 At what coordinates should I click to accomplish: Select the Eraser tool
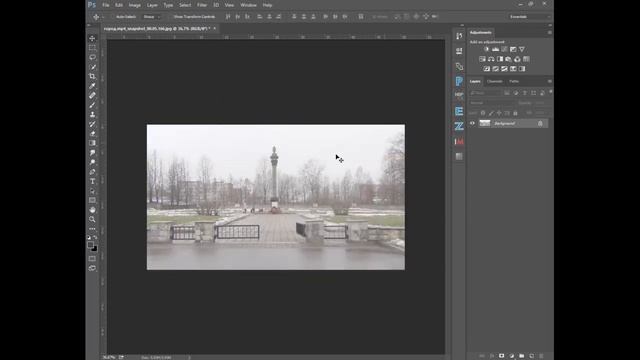[92, 133]
